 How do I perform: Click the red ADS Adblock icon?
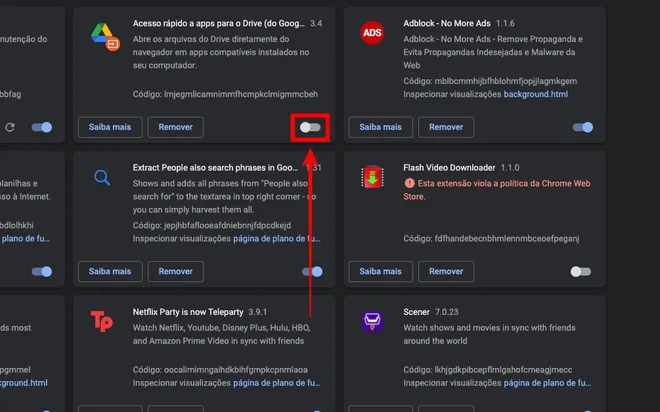click(x=372, y=33)
